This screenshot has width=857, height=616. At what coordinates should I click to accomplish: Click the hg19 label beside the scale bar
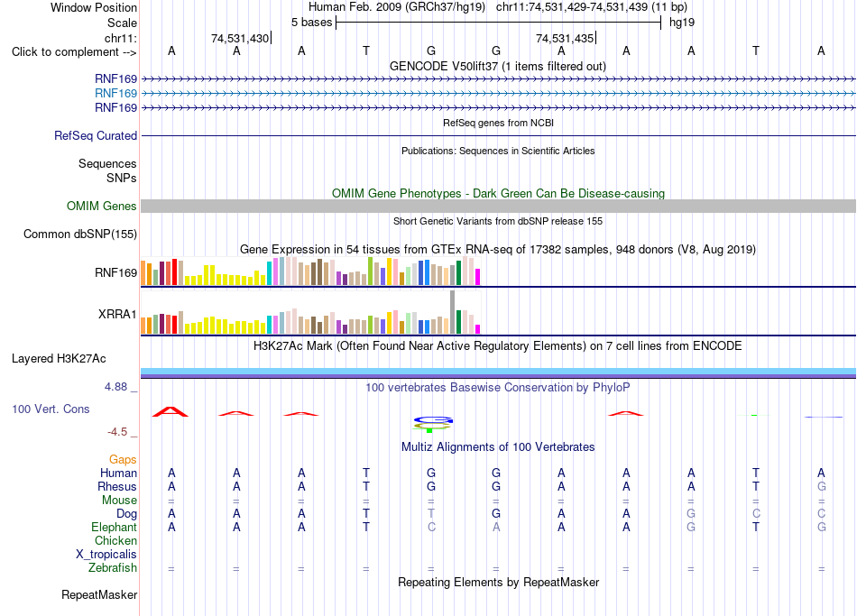(x=682, y=23)
